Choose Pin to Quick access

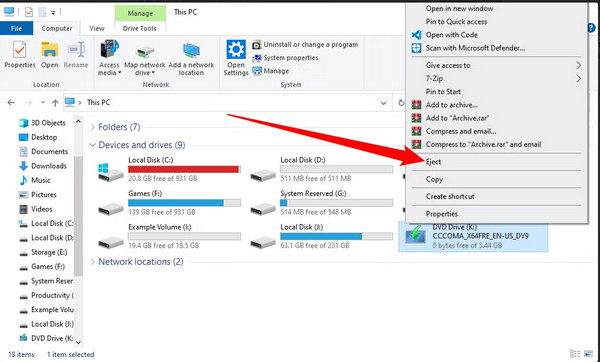pos(456,22)
